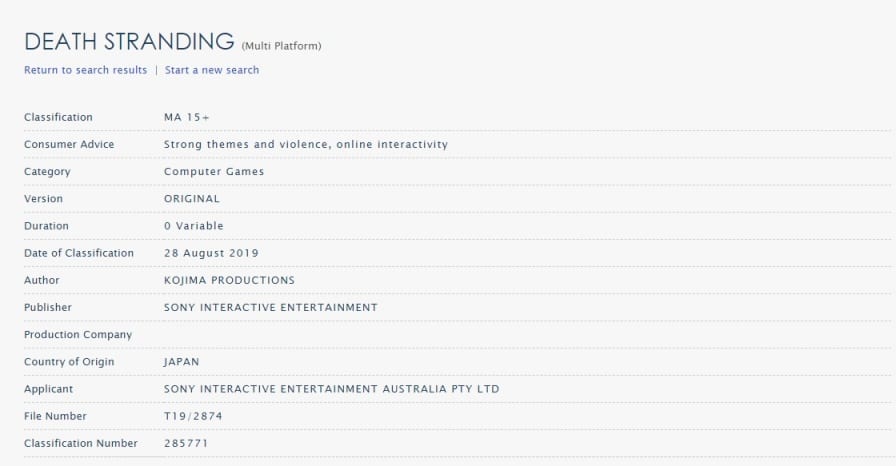Screen dimensions: 896x466
Task: Click the 28 August 2019 date
Action: click(211, 253)
